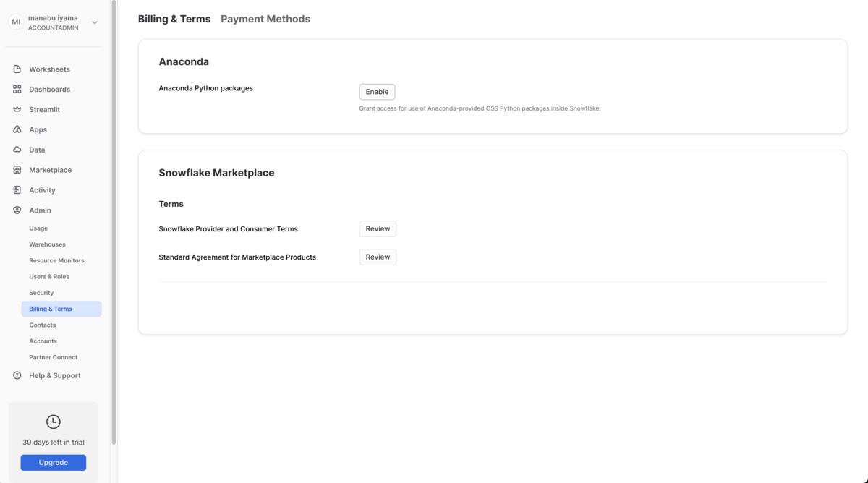Navigate to Apps in sidebar

38,130
